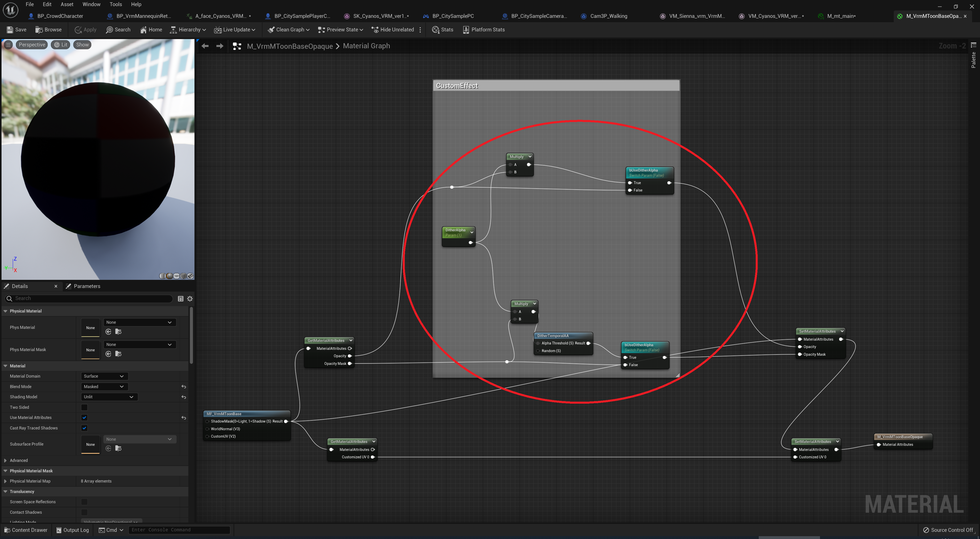Click the Save toolbar icon
The height and width of the screenshot is (539, 980).
pos(10,30)
